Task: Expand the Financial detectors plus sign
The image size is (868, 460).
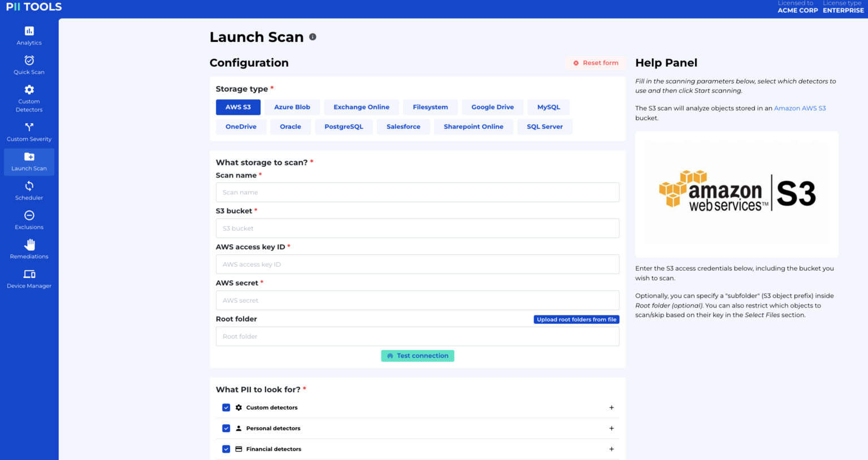Action: [611, 449]
